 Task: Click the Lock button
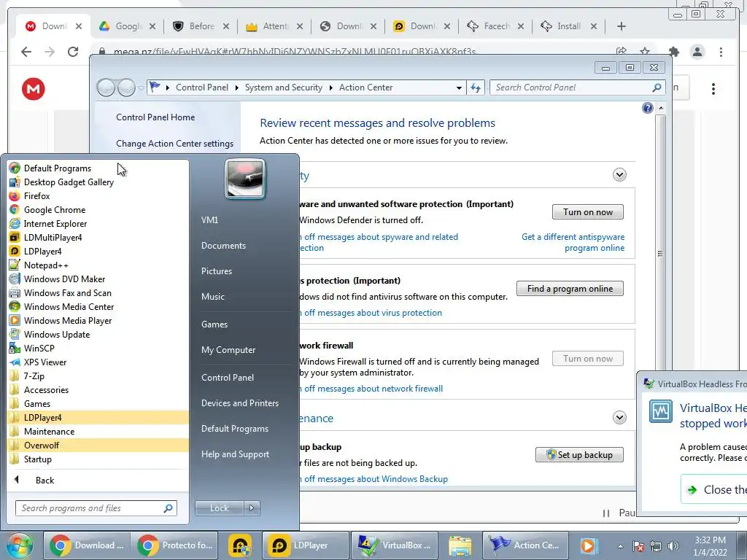coord(219,508)
